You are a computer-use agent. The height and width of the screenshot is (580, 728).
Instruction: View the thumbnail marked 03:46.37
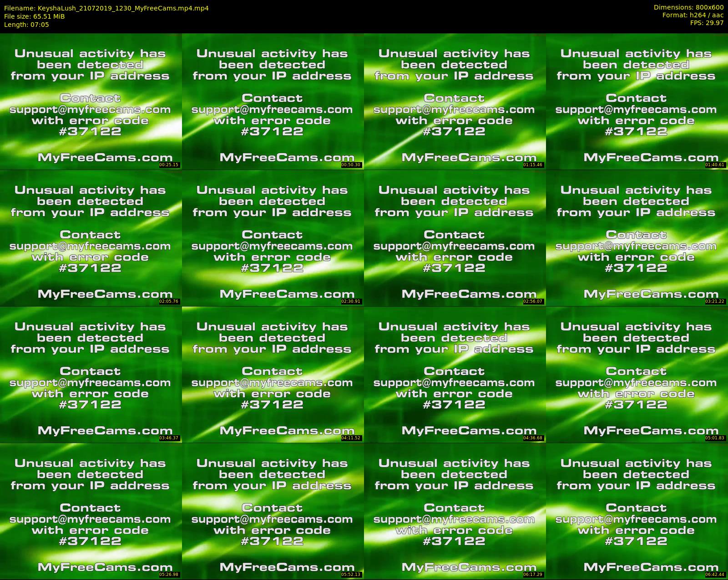click(91, 374)
